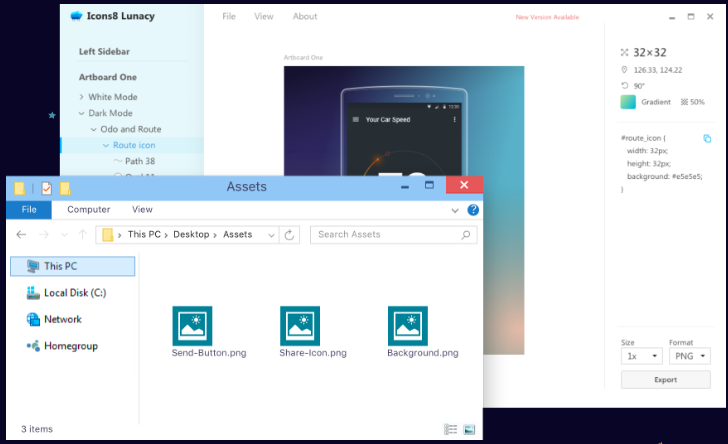The image size is (728, 444).
Task: Select the Network globe icon
Action: pyautogui.click(x=33, y=319)
